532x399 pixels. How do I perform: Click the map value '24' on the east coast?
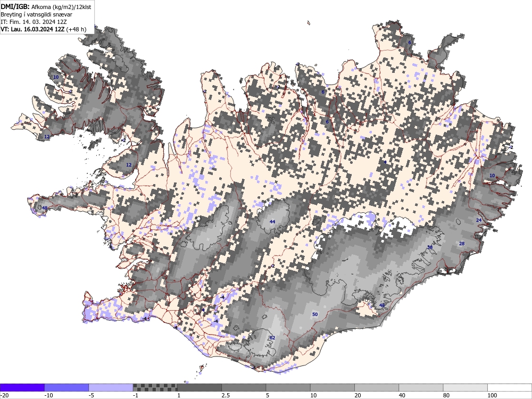479,220
